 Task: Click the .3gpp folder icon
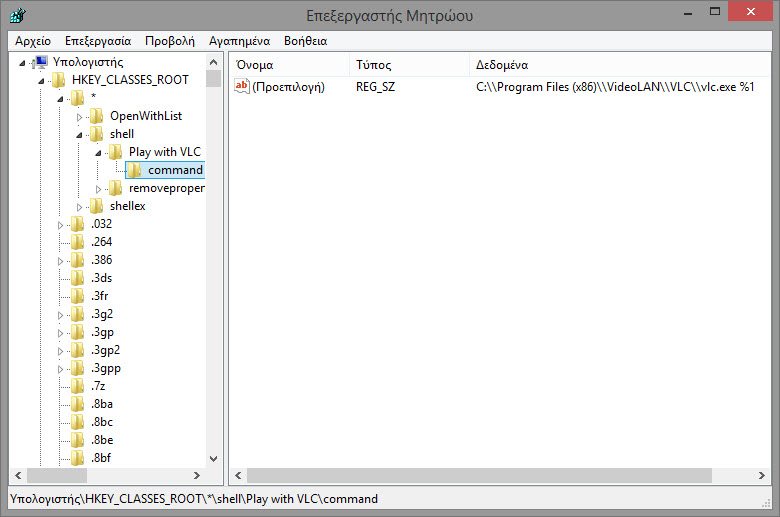pos(78,368)
